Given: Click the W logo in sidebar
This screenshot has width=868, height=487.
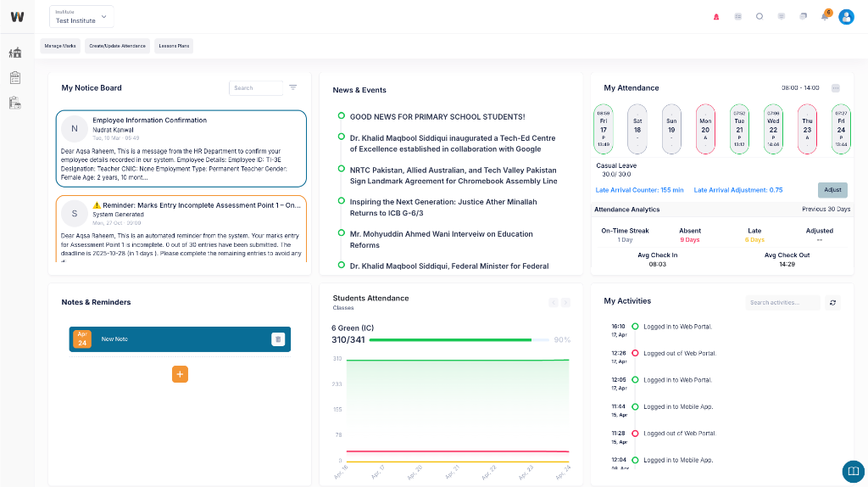Looking at the screenshot, I should coord(17,17).
